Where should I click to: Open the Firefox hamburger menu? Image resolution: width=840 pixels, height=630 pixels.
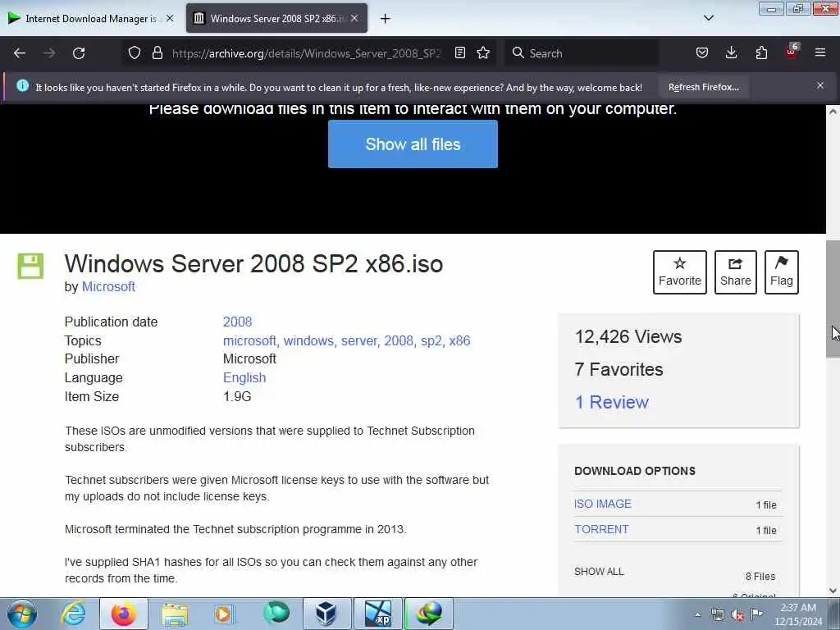tap(820, 52)
